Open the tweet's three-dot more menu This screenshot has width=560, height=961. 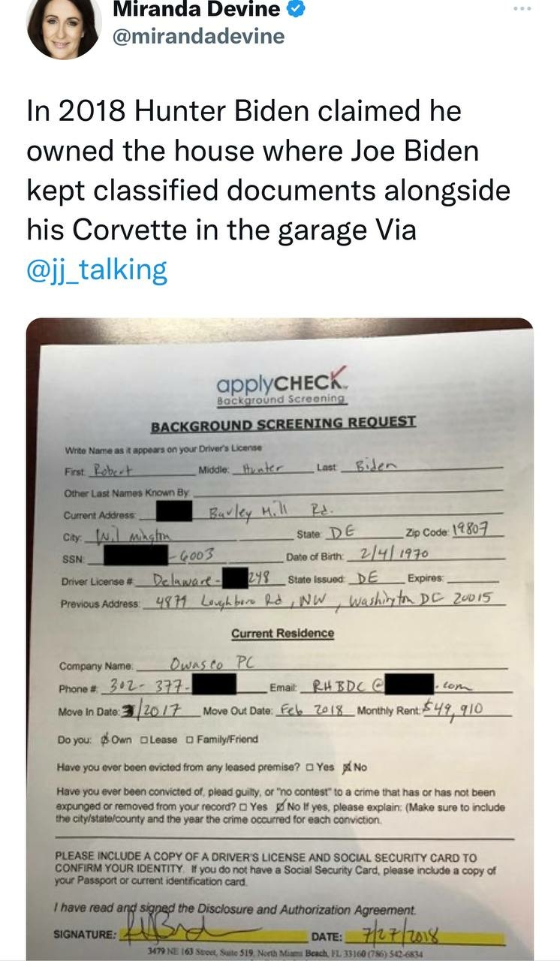[522, 9]
